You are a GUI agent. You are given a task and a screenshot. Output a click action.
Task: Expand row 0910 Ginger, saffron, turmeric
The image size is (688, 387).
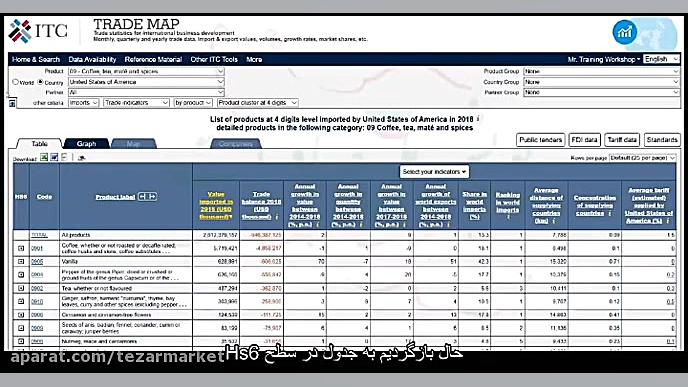[x=21, y=301]
